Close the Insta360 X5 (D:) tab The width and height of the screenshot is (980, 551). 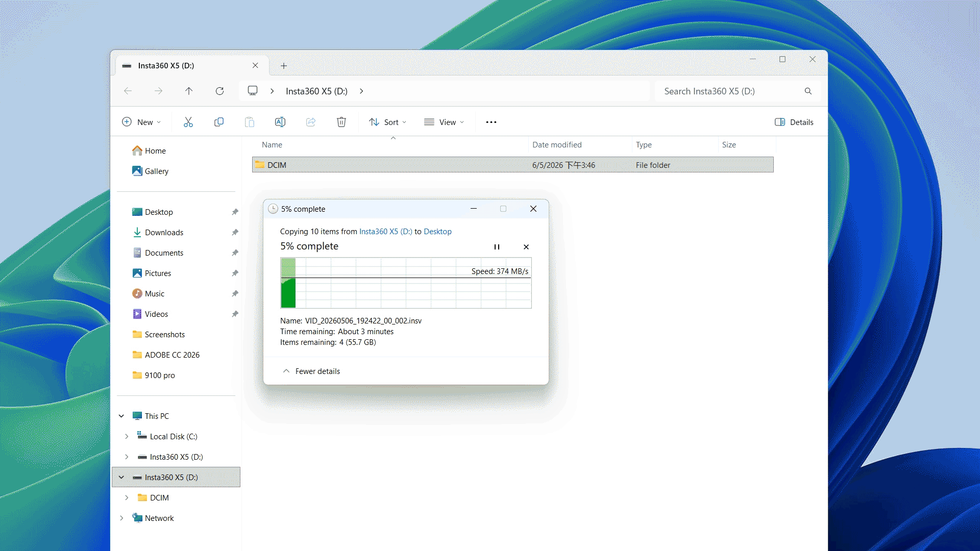tap(255, 65)
